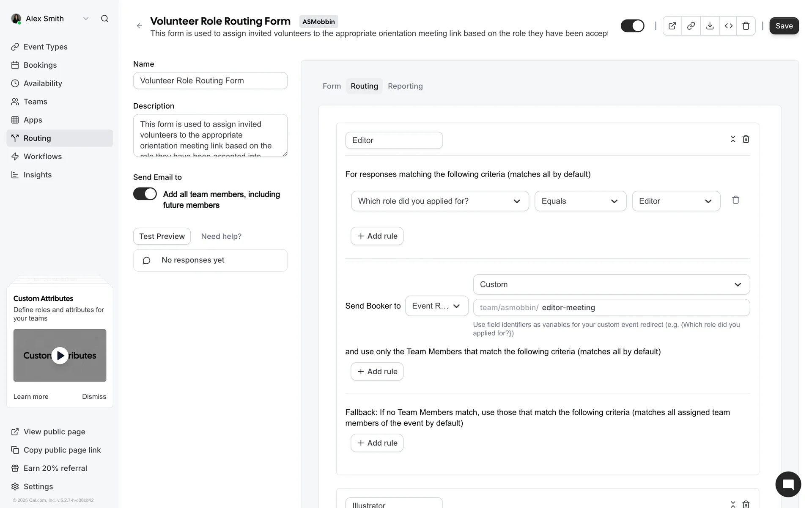This screenshot has width=812, height=508.
Task: Expand the Custom event type dropdown
Action: [611, 284]
